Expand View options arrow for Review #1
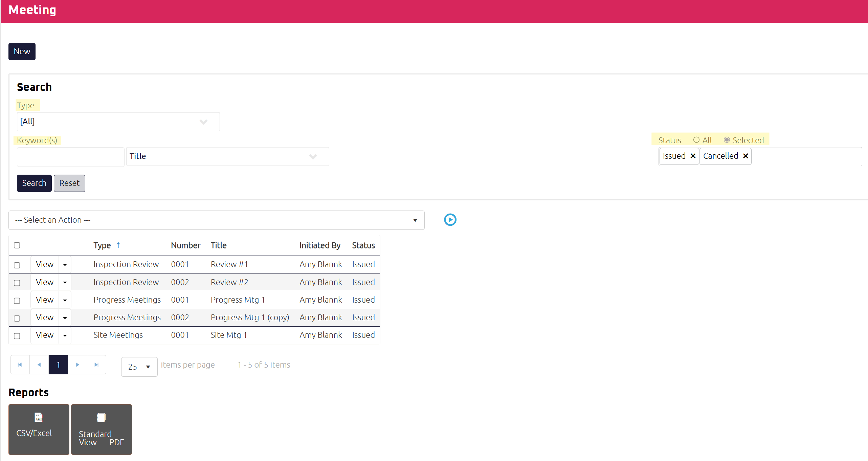The width and height of the screenshot is (868, 461). click(65, 265)
